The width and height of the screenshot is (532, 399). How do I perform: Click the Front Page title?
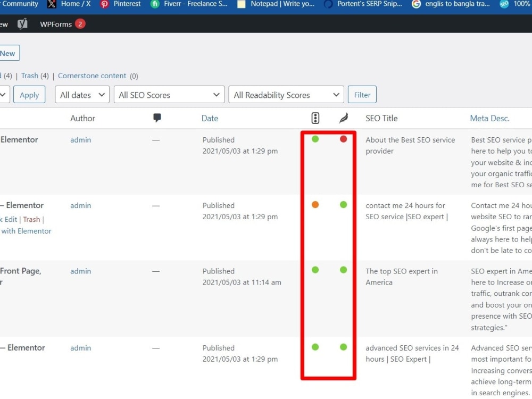coord(20,271)
